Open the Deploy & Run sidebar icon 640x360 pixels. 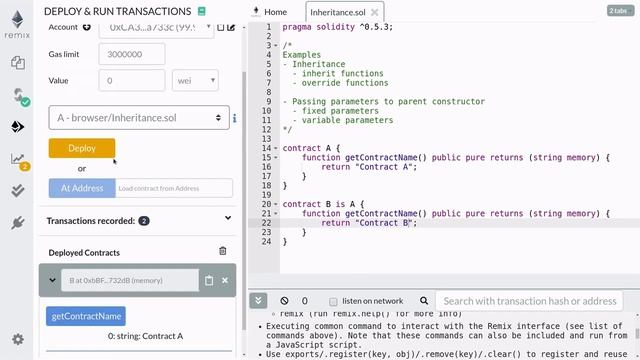pos(17,127)
